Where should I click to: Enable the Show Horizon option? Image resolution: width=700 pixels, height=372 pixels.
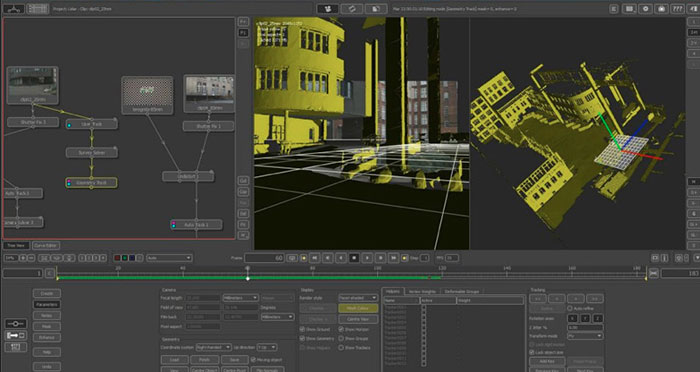coord(341,329)
